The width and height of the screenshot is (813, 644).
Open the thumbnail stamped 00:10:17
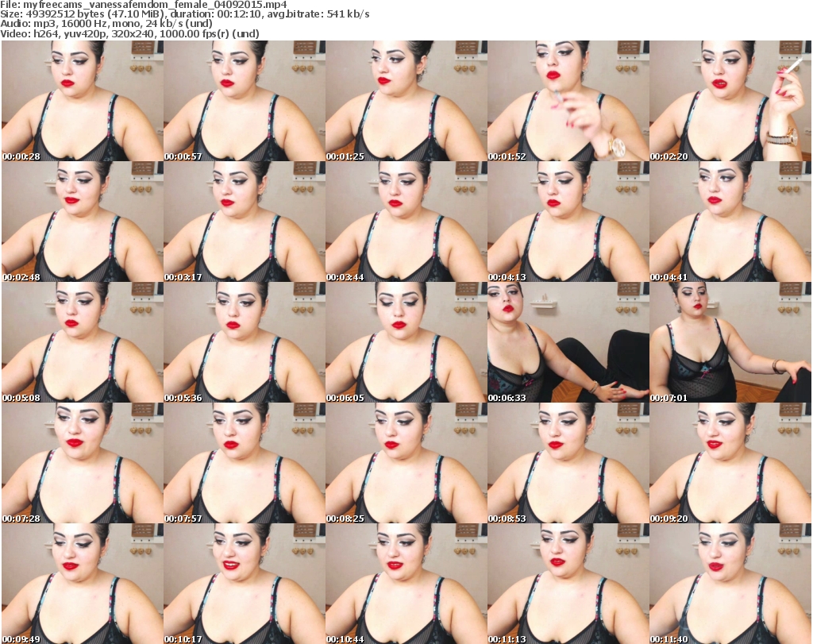pyautogui.click(x=245, y=584)
